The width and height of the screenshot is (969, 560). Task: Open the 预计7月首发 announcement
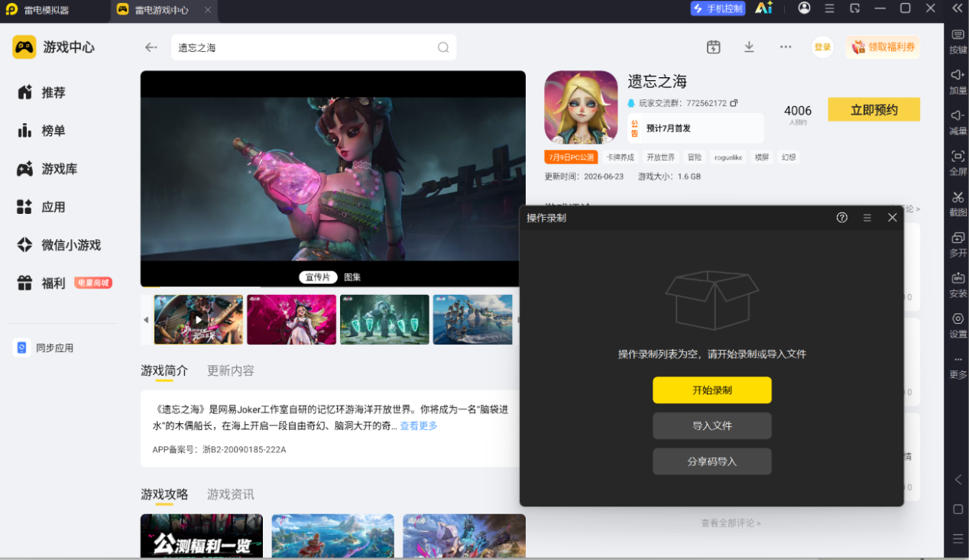(695, 128)
